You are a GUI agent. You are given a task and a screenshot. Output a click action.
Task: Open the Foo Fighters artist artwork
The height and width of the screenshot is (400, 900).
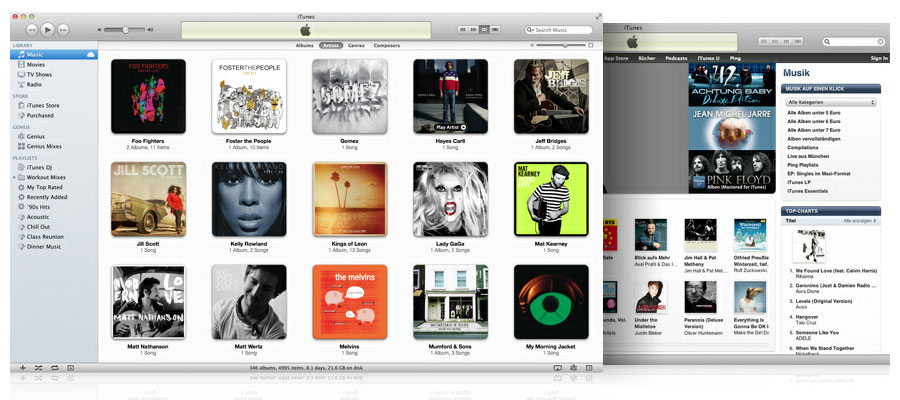pyautogui.click(x=148, y=96)
